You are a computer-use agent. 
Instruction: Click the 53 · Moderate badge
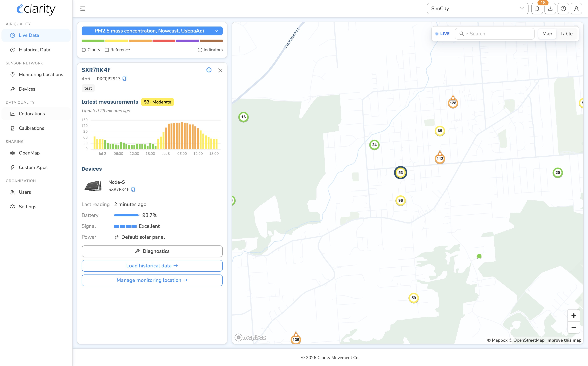click(x=157, y=102)
